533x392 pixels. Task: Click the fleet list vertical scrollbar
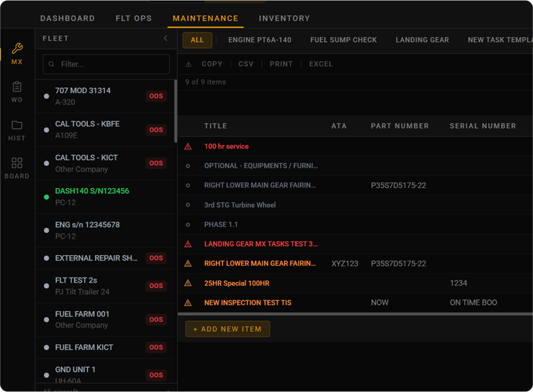175,111
